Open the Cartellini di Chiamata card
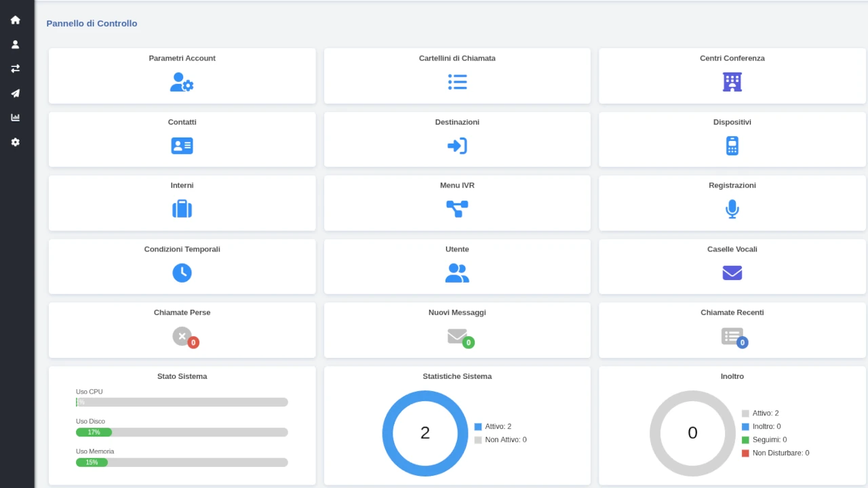 tap(457, 75)
